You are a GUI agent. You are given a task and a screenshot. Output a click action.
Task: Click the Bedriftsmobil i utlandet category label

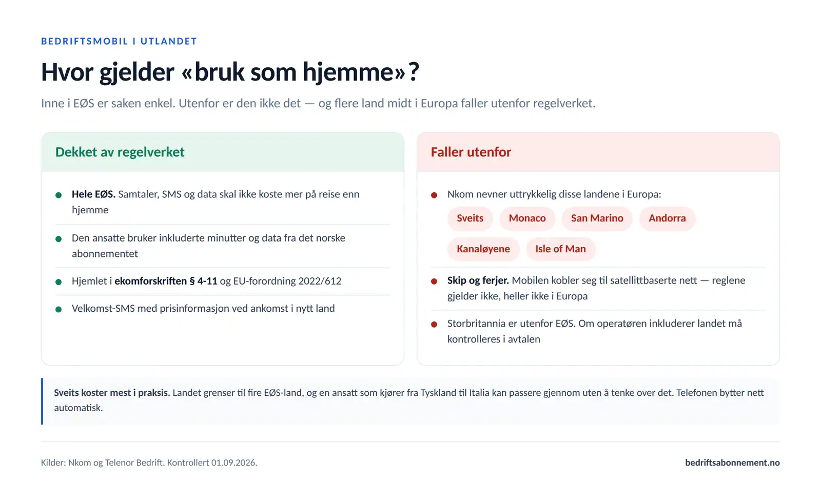pyautogui.click(x=119, y=41)
